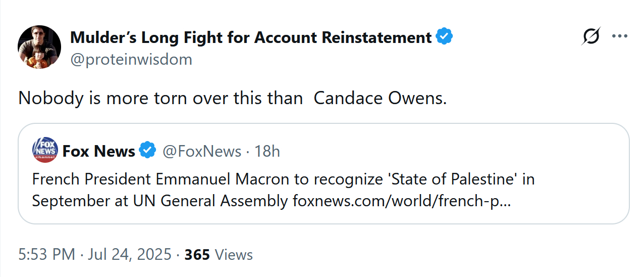The height and width of the screenshot is (277, 644).
Task: Click the quoted post's 18h timestamp
Action: [x=267, y=151]
